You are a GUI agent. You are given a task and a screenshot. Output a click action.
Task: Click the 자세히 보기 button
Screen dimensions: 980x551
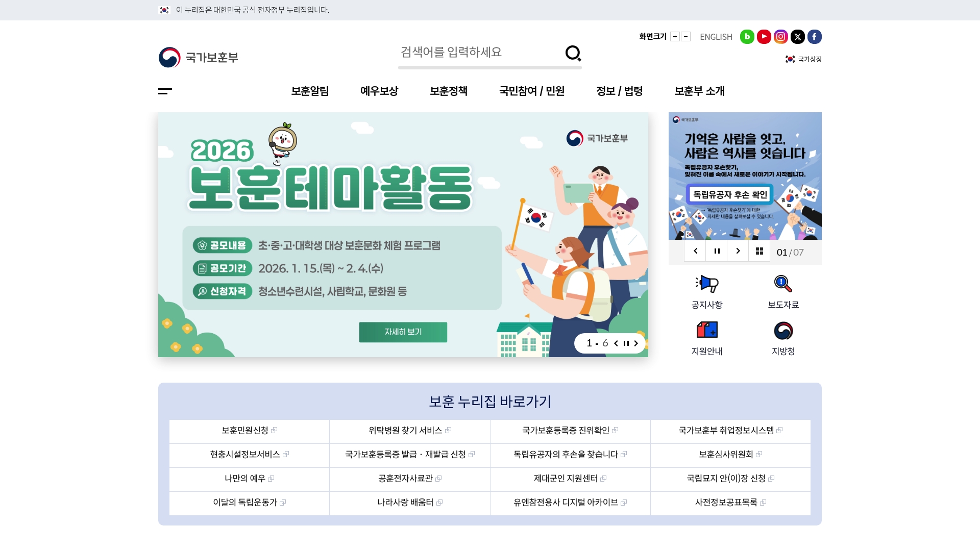403,332
